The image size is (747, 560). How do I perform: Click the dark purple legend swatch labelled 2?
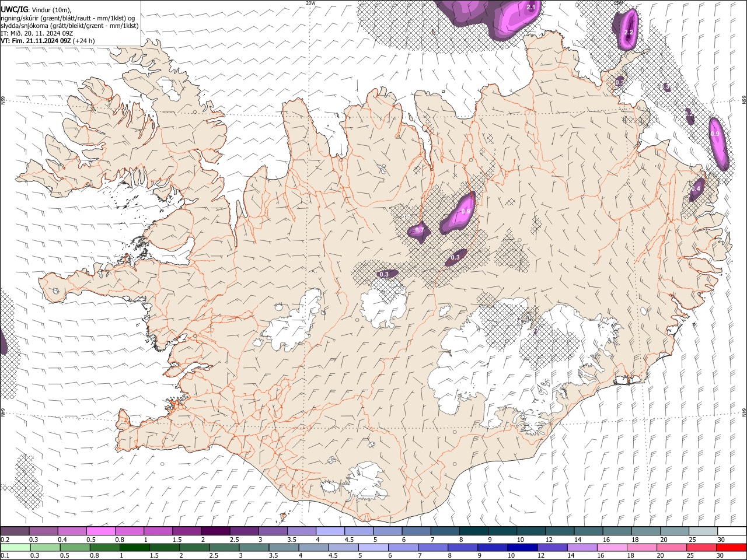tap(215, 531)
